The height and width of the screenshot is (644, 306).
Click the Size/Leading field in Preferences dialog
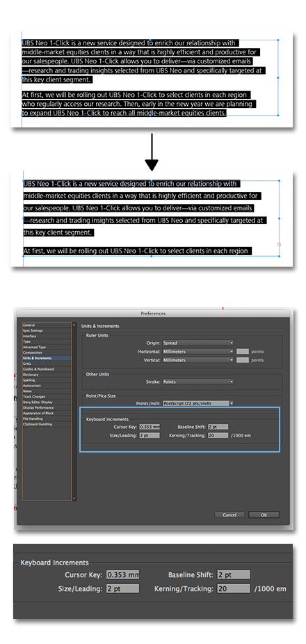[150, 435]
